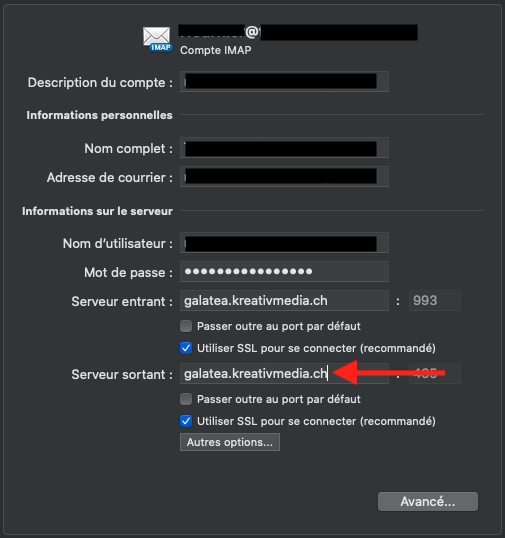This screenshot has width=505, height=538.
Task: Open the Autres options... button
Action: coord(230,442)
